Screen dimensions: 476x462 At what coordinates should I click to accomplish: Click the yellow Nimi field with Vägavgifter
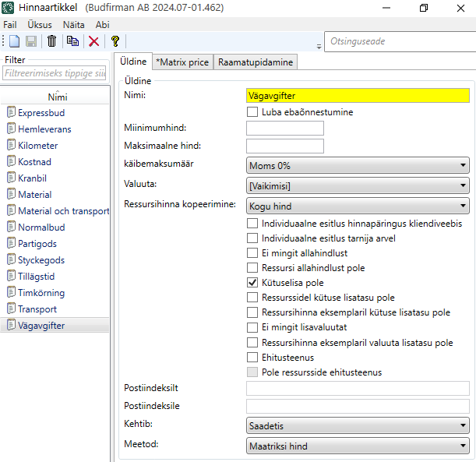coord(358,96)
